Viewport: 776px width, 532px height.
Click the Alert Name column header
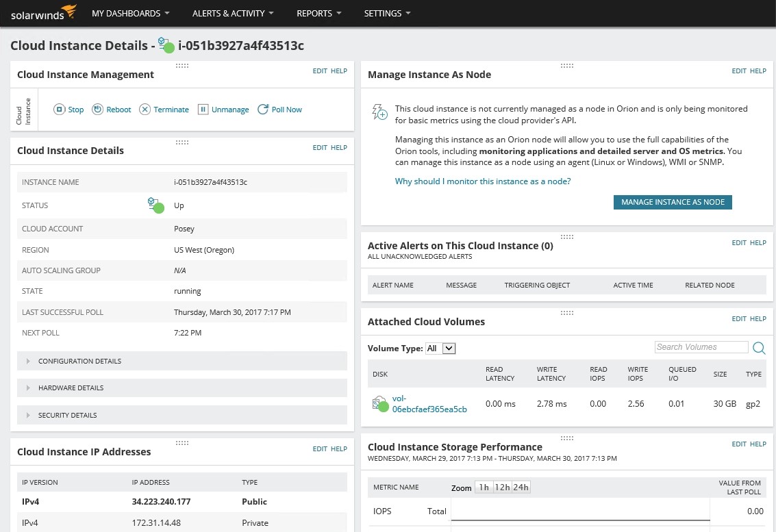[393, 285]
